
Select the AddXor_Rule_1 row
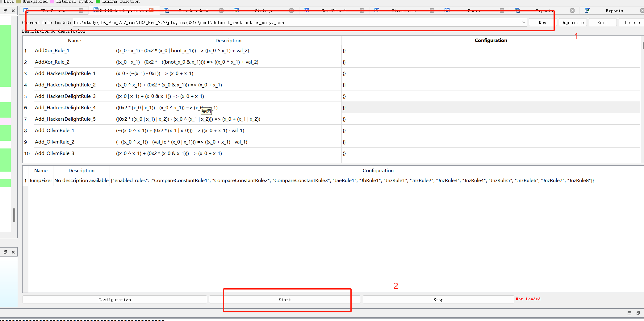tap(331, 51)
